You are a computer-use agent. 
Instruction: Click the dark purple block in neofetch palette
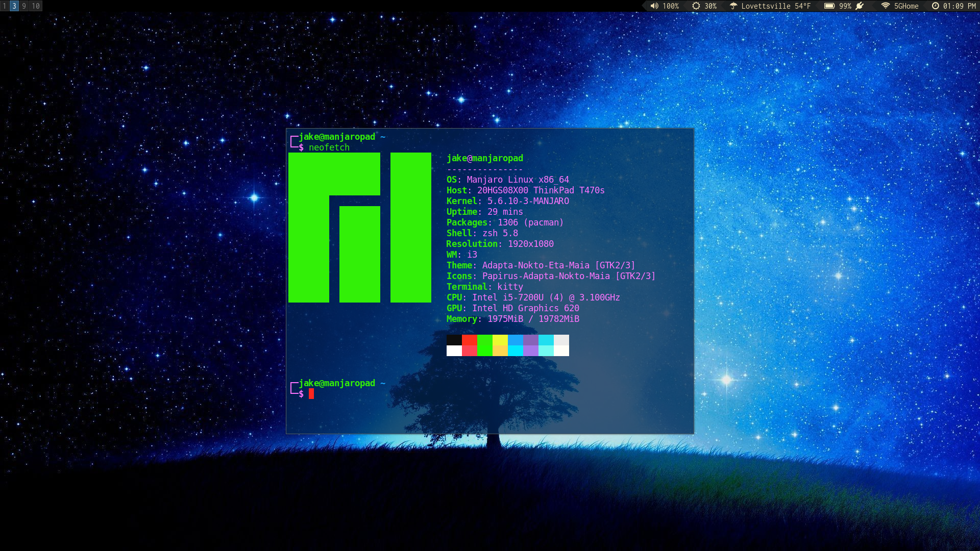point(531,340)
